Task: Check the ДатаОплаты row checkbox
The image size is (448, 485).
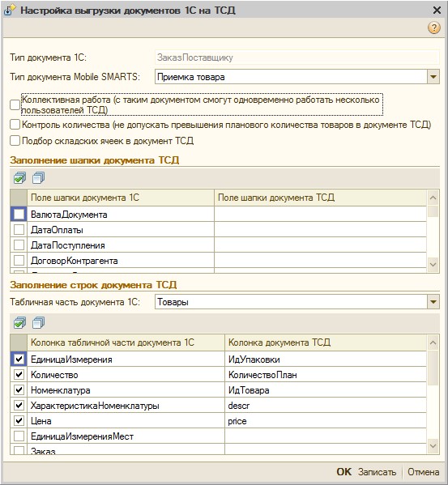Action: 19,229
